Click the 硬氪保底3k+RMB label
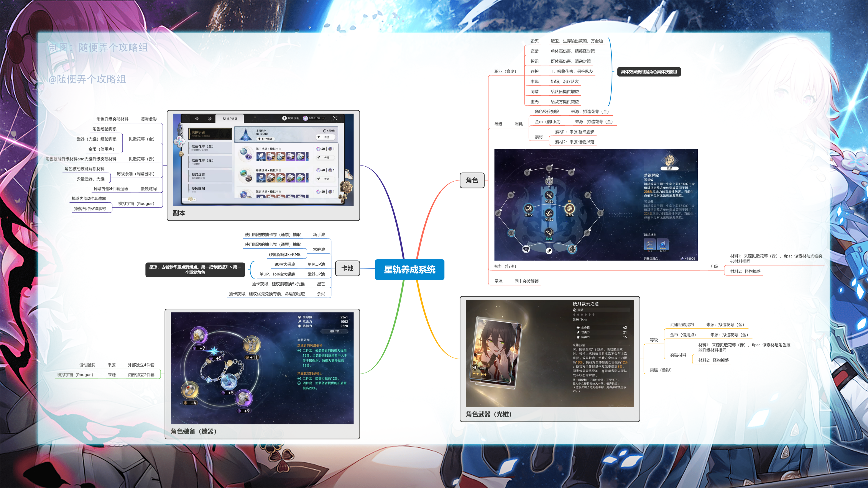Screen dimensions: 868x488 [284, 255]
